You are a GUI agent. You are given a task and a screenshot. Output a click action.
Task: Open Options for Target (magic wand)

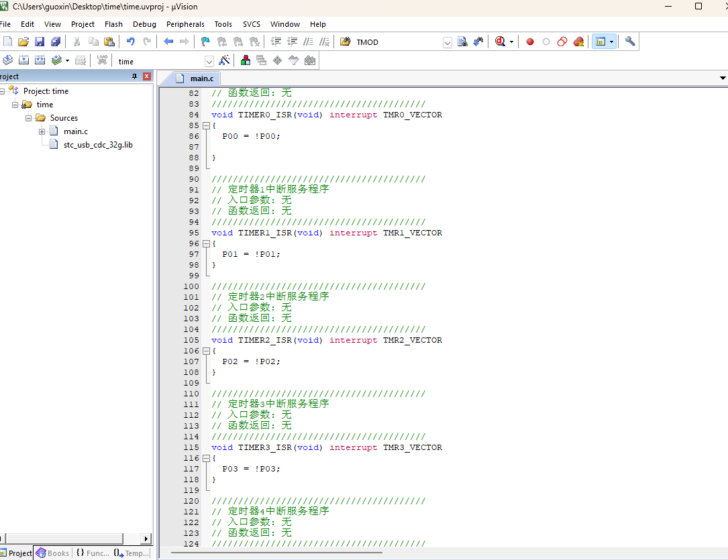[225, 60]
